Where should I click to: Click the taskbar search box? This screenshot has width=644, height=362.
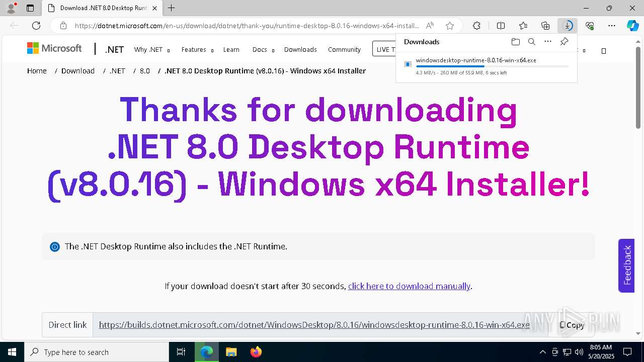[x=97, y=352]
